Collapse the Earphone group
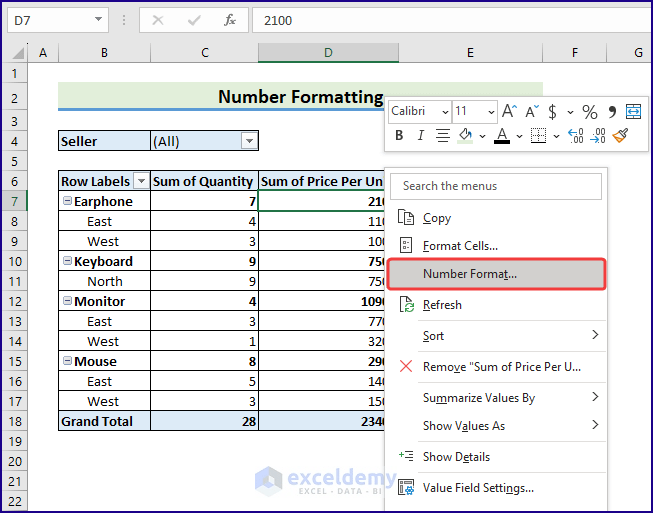This screenshot has height=513, width=653. (67, 201)
